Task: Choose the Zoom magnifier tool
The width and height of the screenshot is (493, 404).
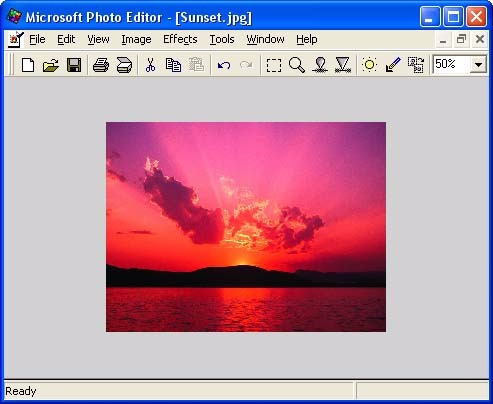Action: pyautogui.click(x=296, y=65)
